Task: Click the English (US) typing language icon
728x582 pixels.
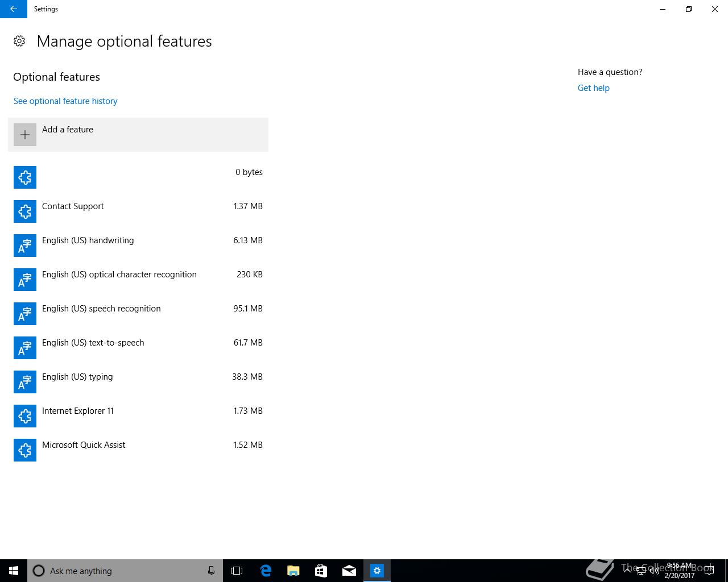Action: click(25, 382)
